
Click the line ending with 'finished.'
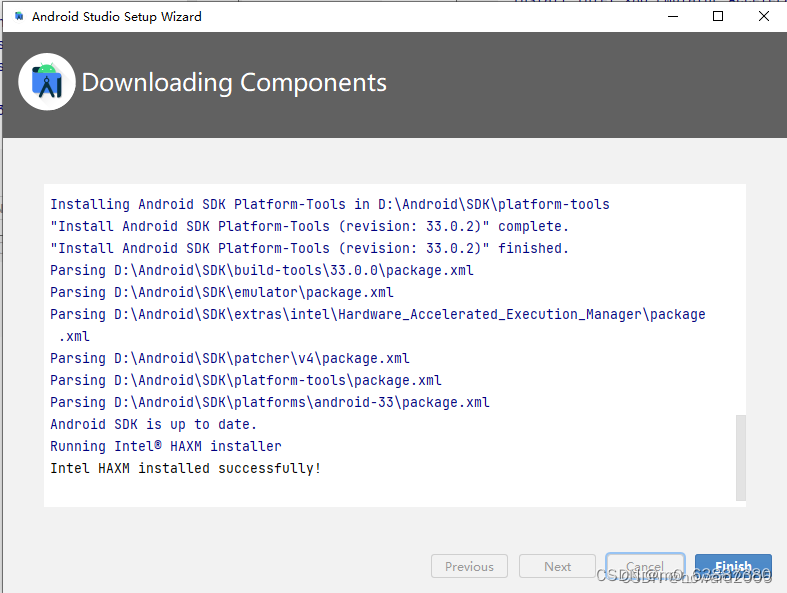pyautogui.click(x=309, y=249)
